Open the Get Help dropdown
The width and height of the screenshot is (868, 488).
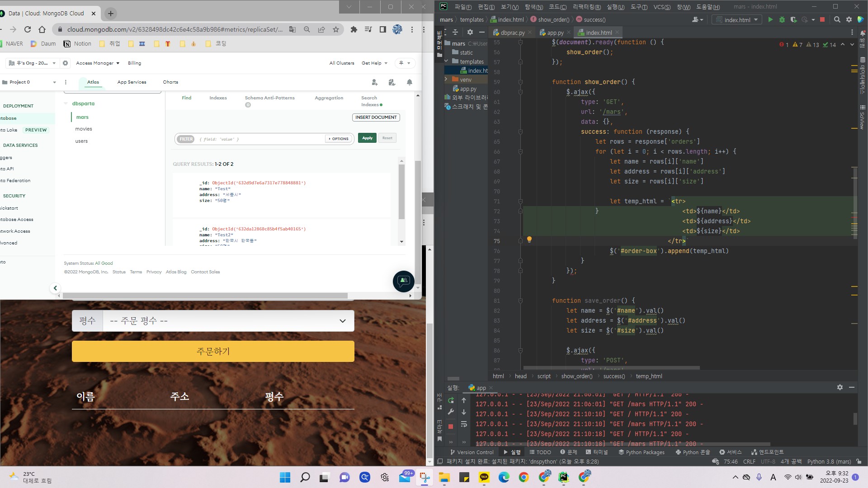374,63
